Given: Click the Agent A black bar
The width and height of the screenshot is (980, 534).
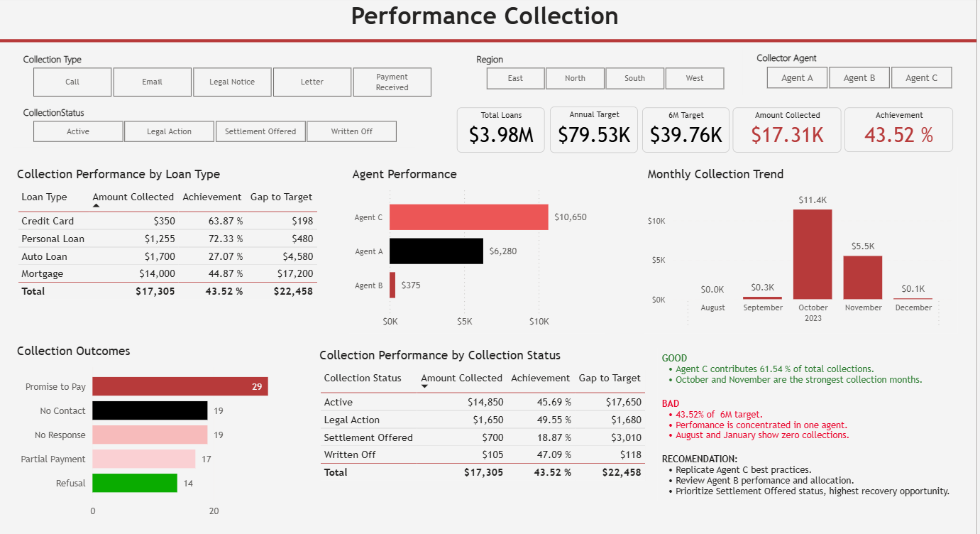Looking at the screenshot, I should click(436, 251).
